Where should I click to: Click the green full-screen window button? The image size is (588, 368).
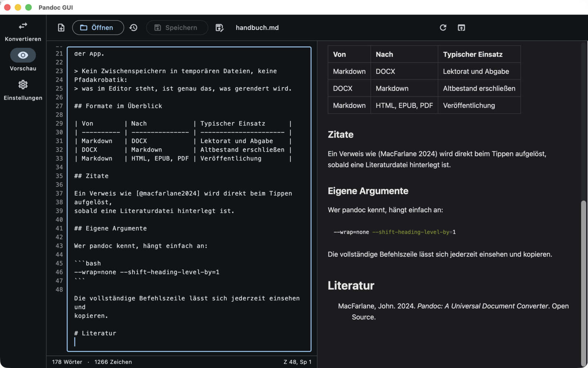pos(29,7)
